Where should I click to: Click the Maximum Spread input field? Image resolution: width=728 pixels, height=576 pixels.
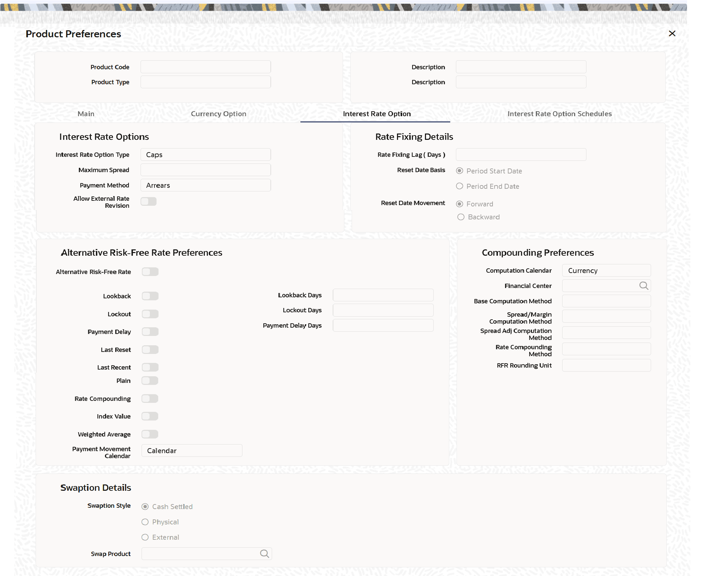tap(205, 170)
